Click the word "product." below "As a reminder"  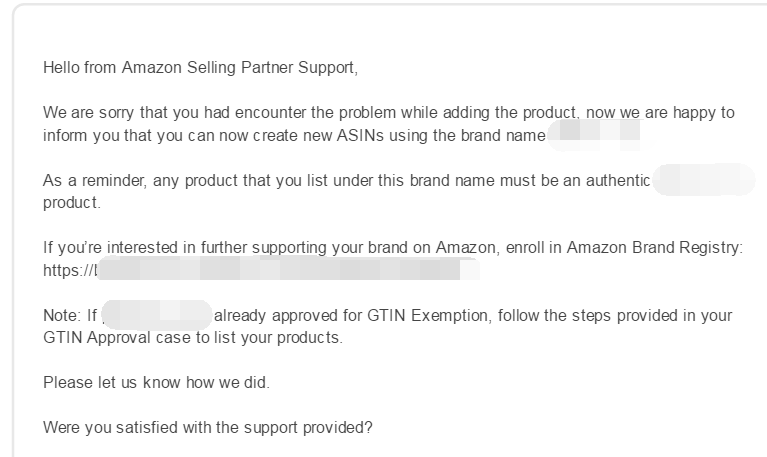(72, 203)
